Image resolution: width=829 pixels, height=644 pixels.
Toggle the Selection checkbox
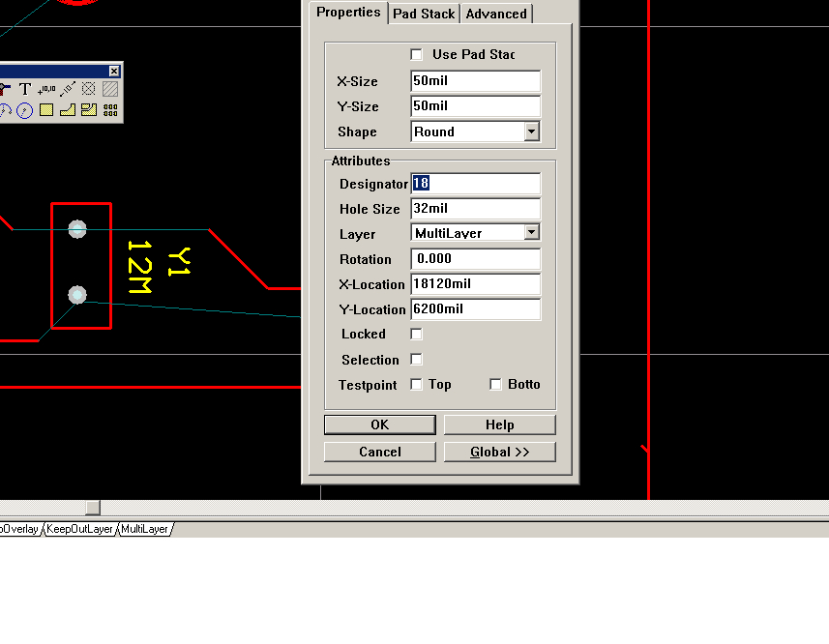417,360
